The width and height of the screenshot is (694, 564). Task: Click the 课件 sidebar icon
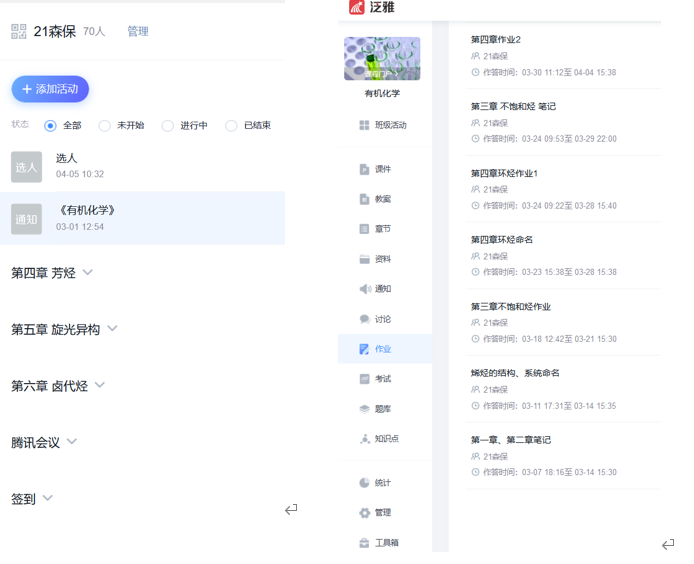(364, 169)
